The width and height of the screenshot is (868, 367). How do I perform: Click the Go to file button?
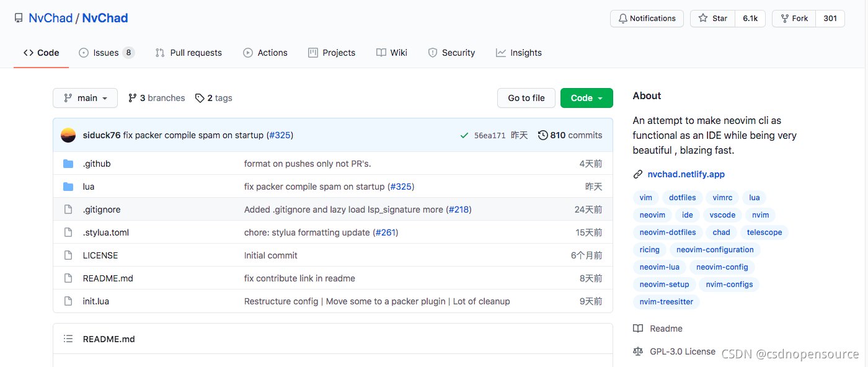(x=526, y=98)
